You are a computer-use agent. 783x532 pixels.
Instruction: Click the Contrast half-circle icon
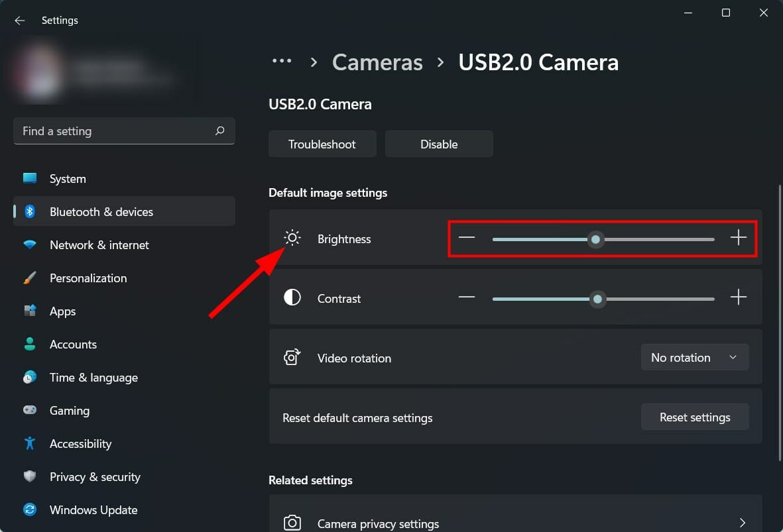click(292, 298)
